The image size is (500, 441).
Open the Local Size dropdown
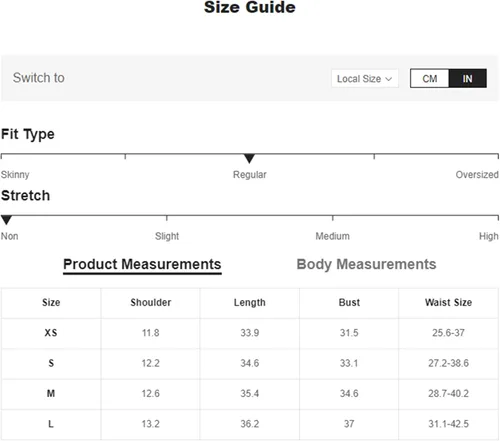pyautogui.click(x=365, y=79)
